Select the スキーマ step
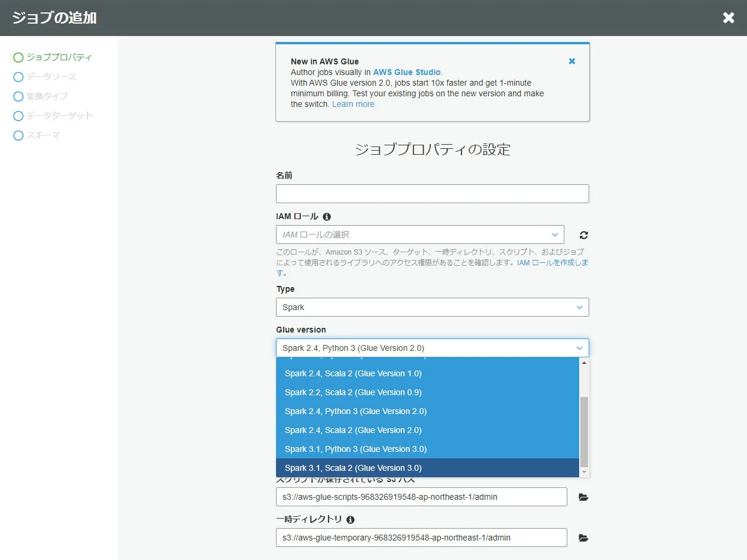 [37, 135]
